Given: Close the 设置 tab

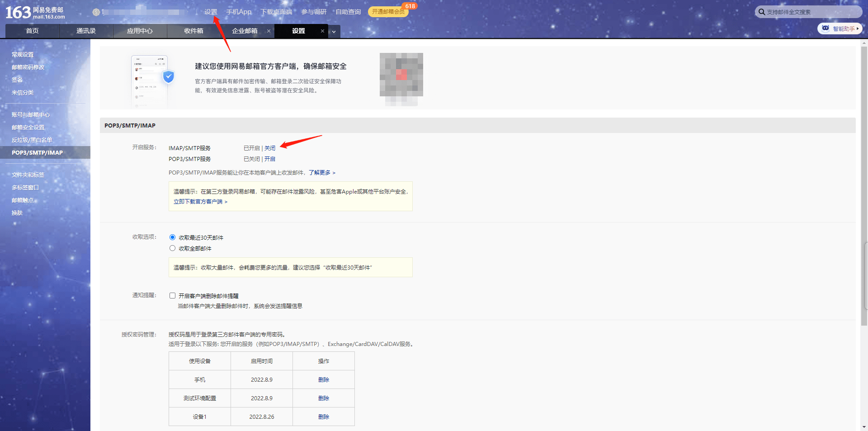Looking at the screenshot, I should (322, 31).
